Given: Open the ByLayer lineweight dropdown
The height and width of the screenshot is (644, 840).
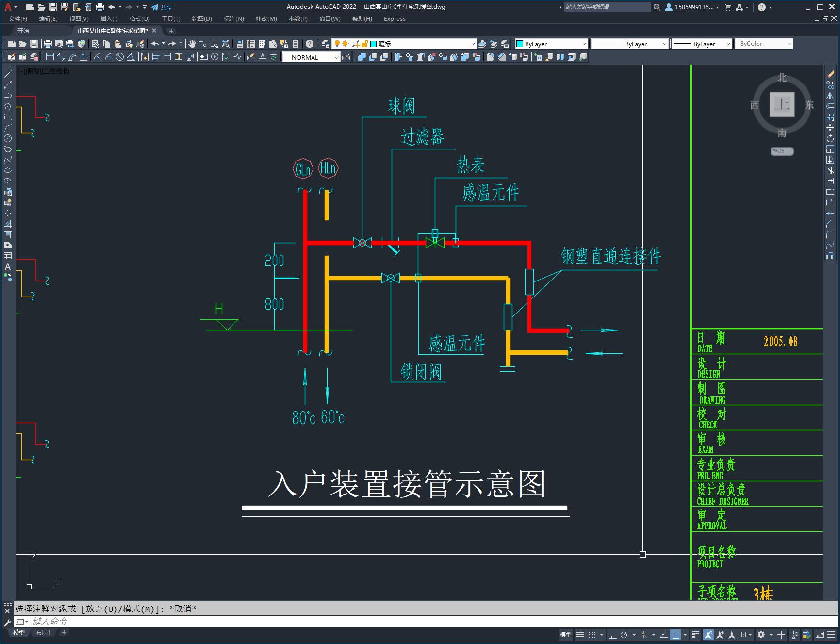Looking at the screenshot, I should point(702,44).
